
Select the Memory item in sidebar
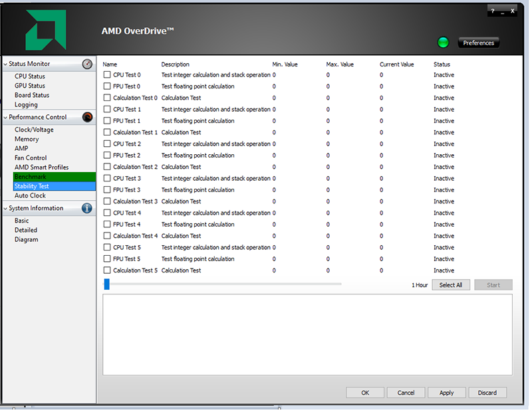pyautogui.click(x=27, y=139)
